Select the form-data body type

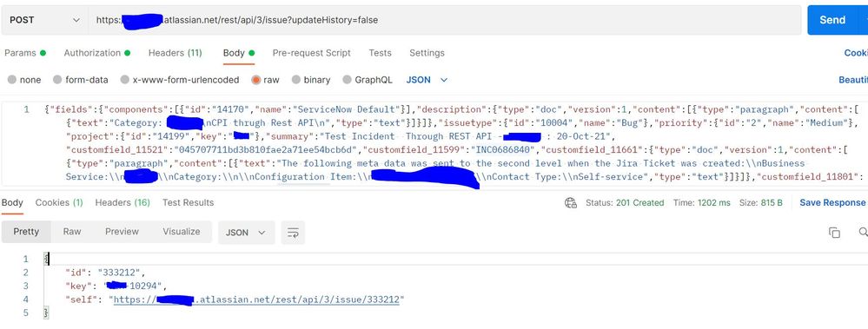[x=80, y=80]
